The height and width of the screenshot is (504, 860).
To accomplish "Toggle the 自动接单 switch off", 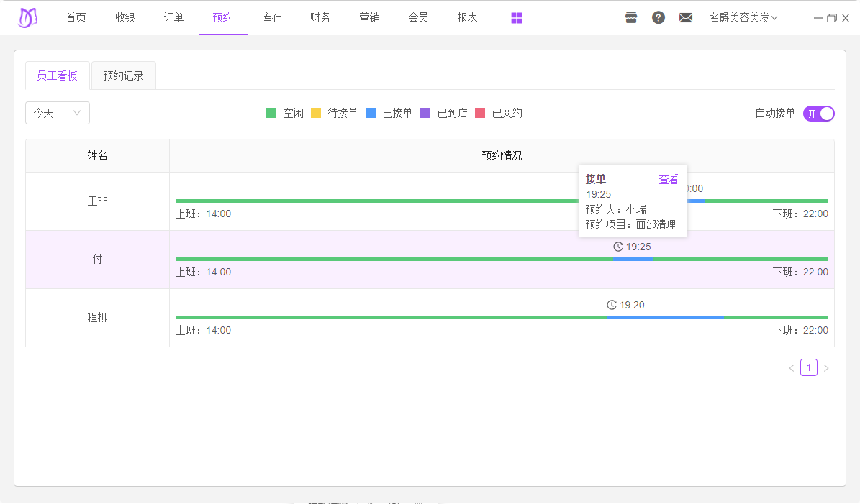I will pyautogui.click(x=818, y=114).
